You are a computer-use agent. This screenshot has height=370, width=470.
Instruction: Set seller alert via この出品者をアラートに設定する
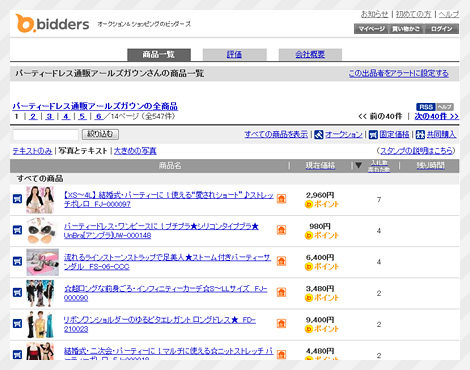(399, 73)
